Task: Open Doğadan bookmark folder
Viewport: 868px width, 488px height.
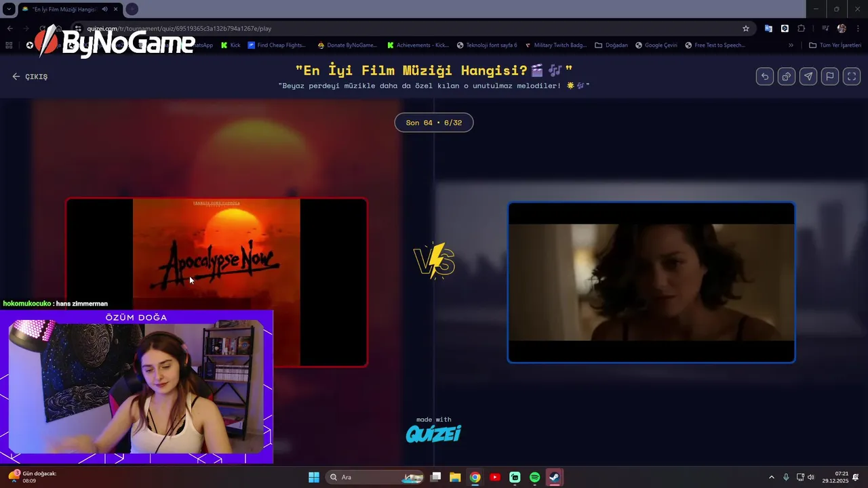Action: pos(611,45)
